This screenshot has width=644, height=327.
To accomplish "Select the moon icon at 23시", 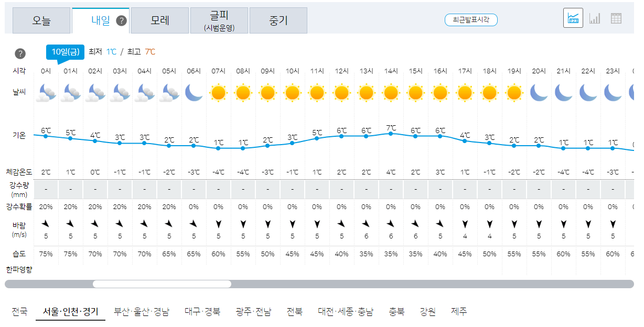I will point(613,93).
